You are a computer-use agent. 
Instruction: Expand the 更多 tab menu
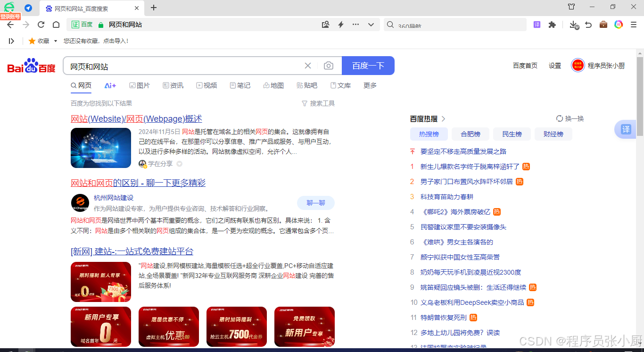click(x=370, y=85)
